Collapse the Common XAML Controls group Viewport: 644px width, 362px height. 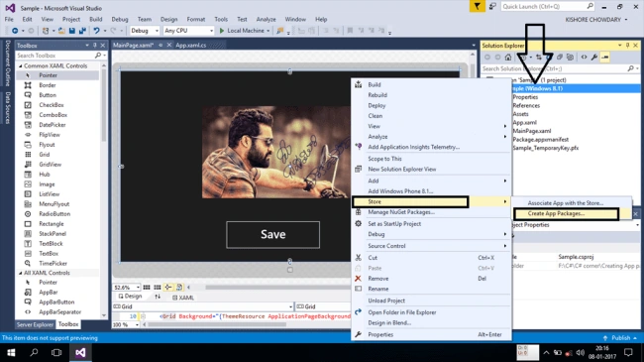pyautogui.click(x=20, y=65)
